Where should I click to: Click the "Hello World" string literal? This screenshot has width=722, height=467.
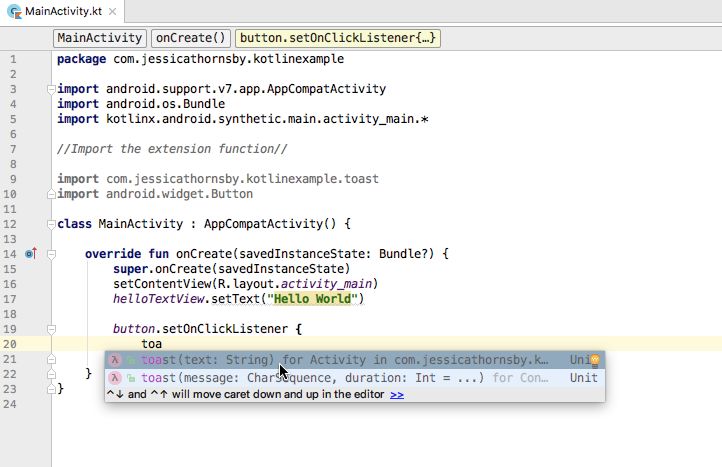point(312,299)
